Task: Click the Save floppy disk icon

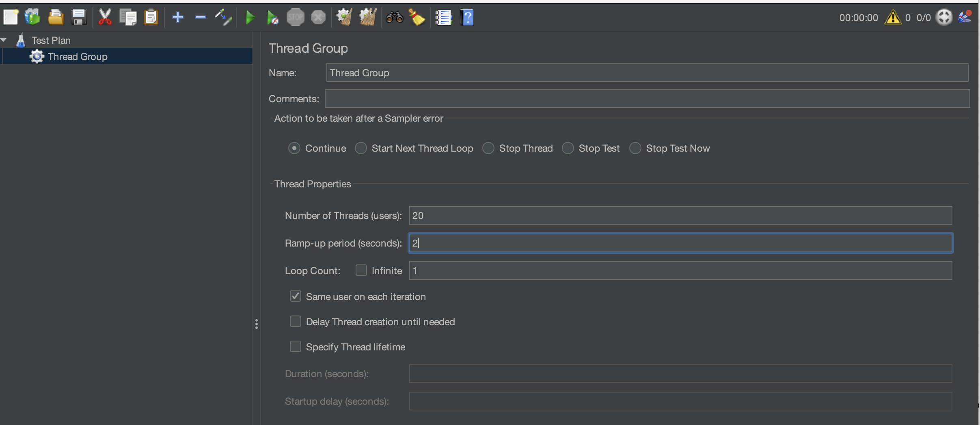Action: click(78, 17)
